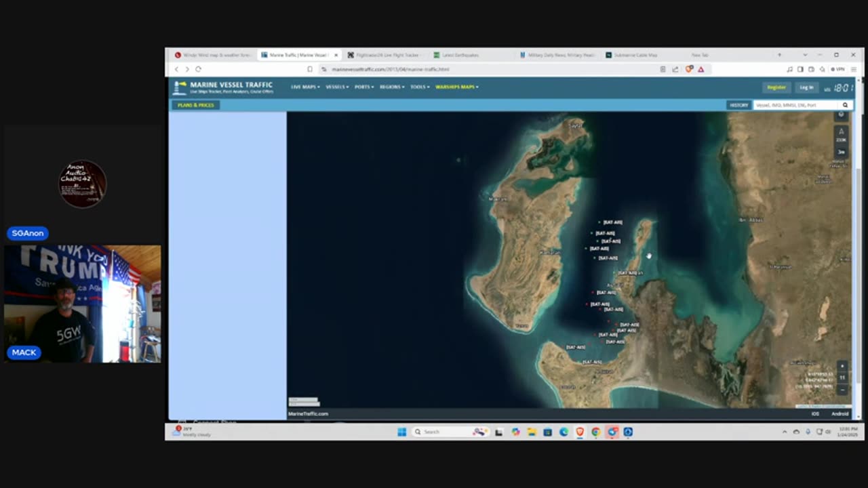Switch to Military Daily News tab
Screen dimensions: 868x488
[557, 55]
